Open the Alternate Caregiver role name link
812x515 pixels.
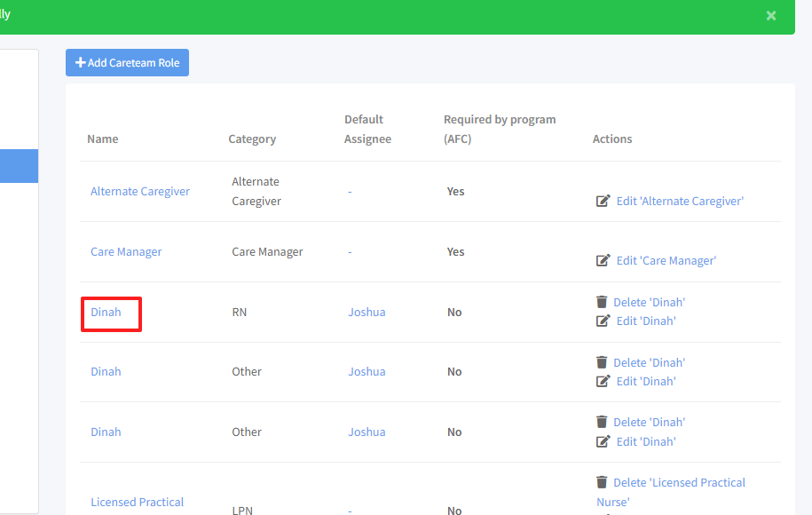click(140, 192)
